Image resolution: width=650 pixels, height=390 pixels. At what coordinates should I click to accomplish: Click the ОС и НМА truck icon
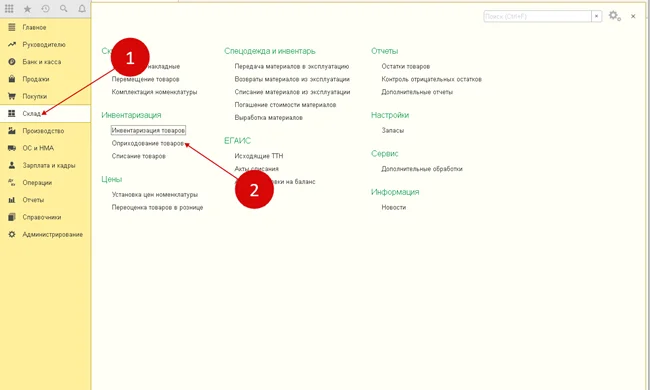tap(12, 148)
